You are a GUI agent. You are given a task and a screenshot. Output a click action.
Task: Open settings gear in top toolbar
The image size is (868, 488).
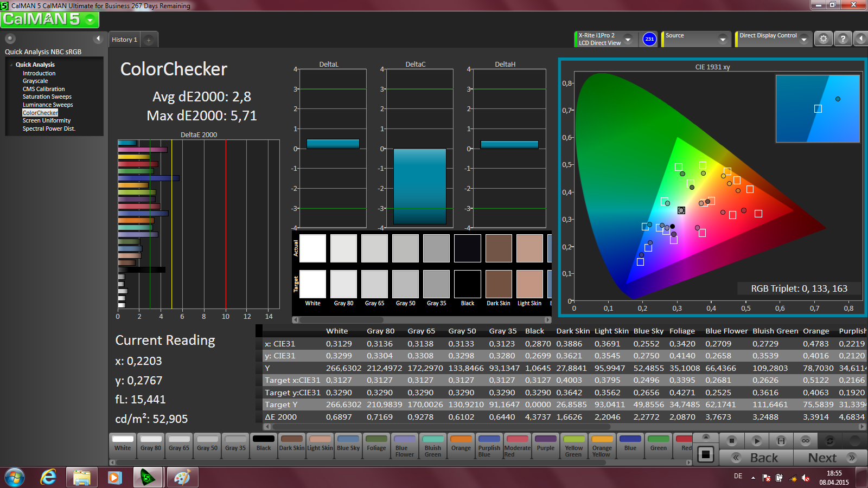[x=823, y=39]
